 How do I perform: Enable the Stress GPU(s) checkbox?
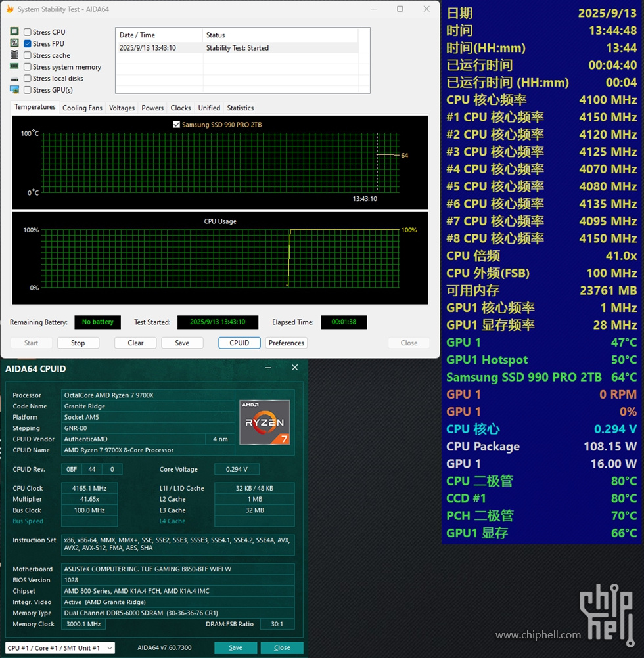pos(28,90)
